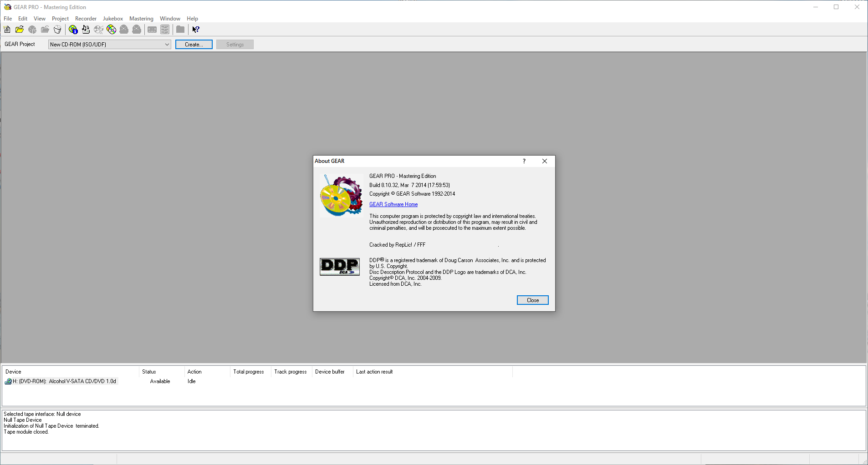Click the Open Project folder icon
Image resolution: width=868 pixels, height=465 pixels.
(x=20, y=30)
